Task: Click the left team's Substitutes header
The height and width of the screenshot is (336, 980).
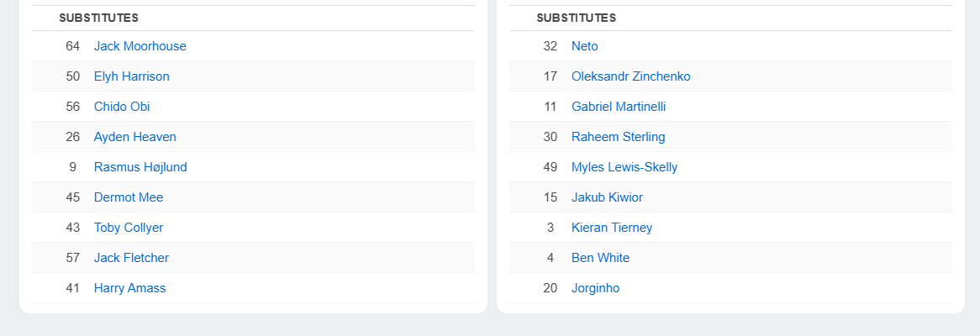Action: point(98,18)
